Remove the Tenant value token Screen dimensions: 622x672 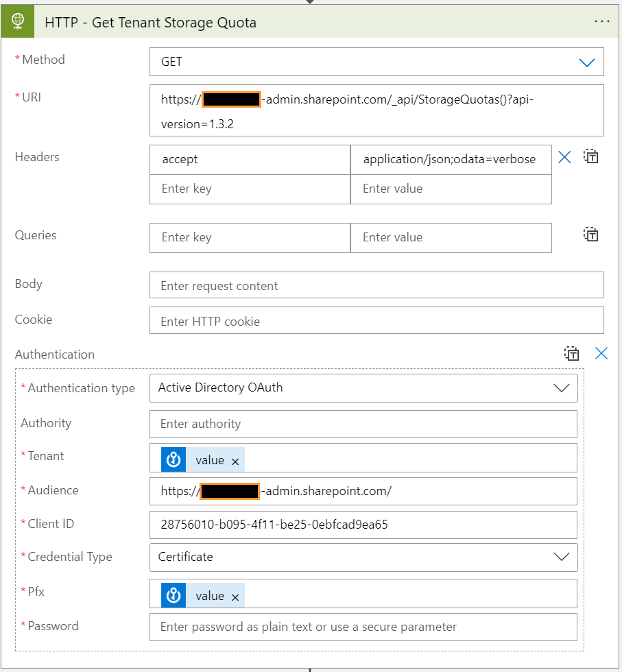234,459
